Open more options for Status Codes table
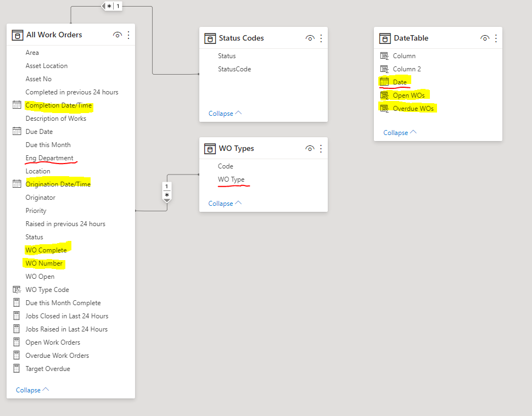This screenshot has width=532, height=416. tap(321, 38)
